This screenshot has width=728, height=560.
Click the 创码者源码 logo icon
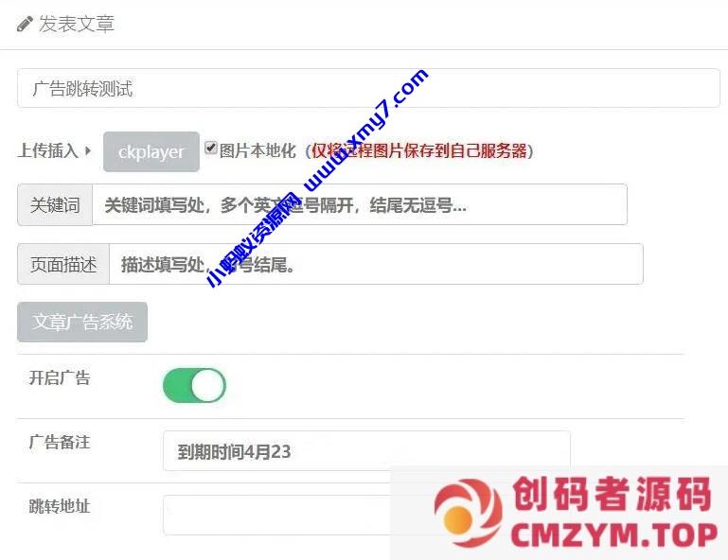point(468,512)
